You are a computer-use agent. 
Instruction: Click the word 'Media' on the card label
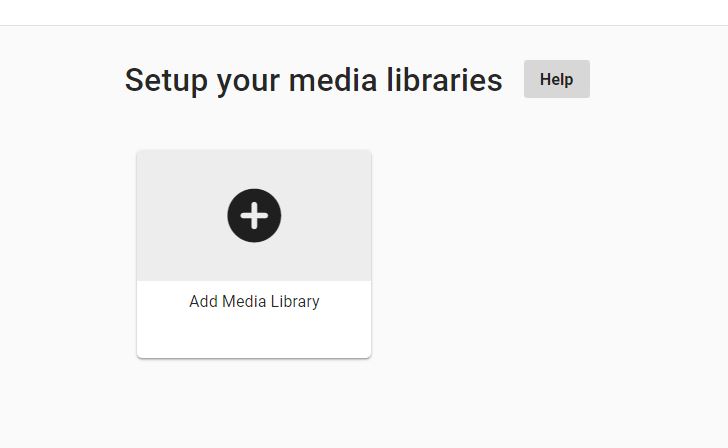click(244, 301)
